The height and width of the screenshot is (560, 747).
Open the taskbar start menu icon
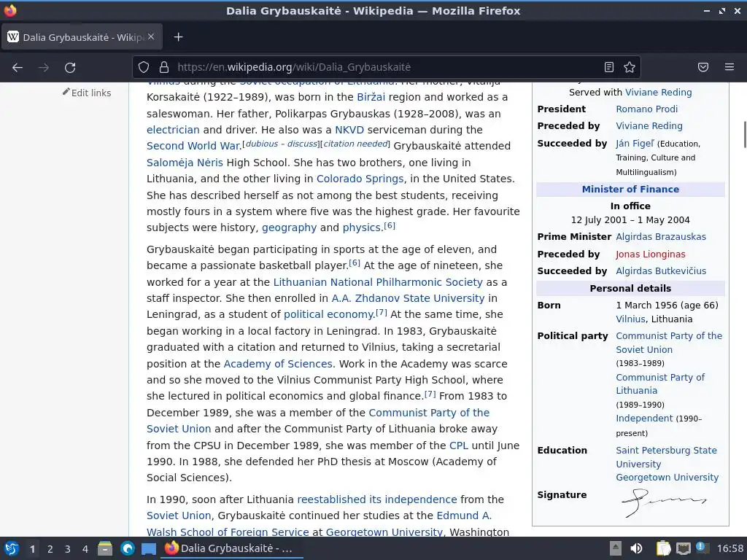(12, 548)
